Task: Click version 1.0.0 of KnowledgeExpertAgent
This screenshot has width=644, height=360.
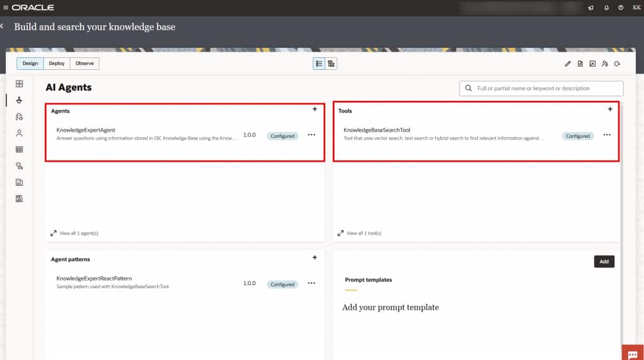Action: pyautogui.click(x=249, y=135)
